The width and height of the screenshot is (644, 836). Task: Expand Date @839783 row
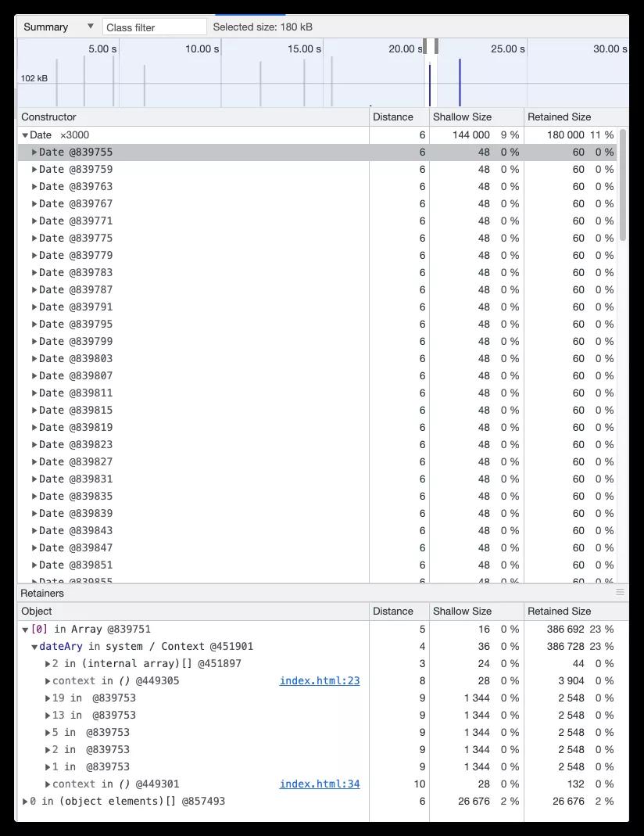point(34,272)
